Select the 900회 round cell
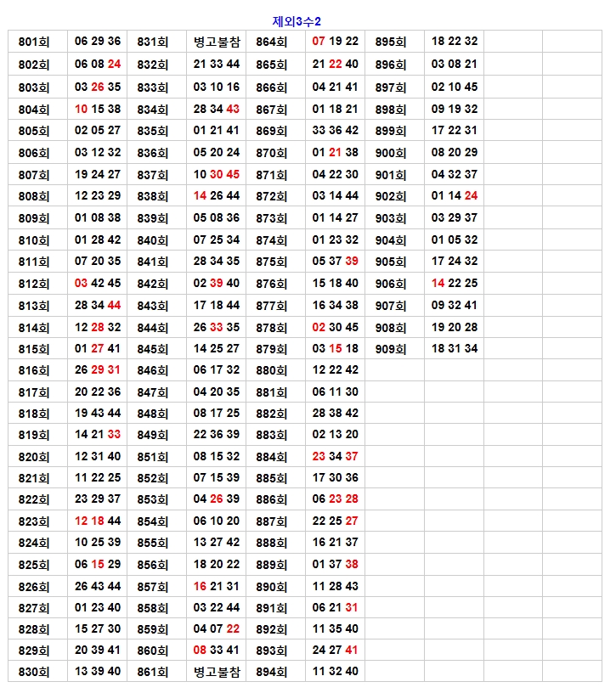The image size is (616, 693). point(391,153)
